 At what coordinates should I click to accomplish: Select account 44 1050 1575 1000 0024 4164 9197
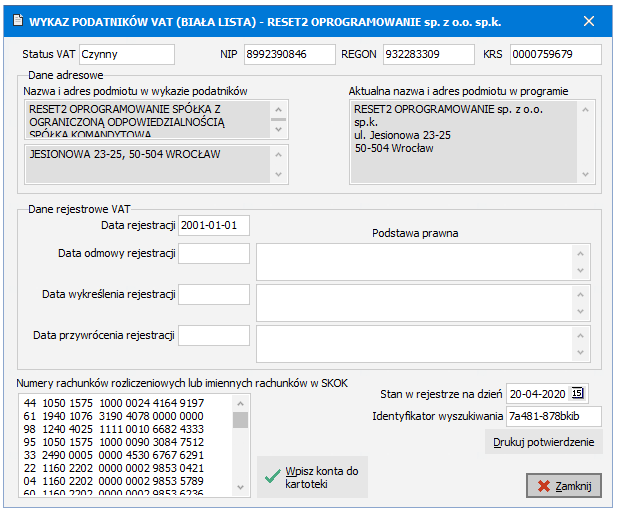tap(114, 403)
